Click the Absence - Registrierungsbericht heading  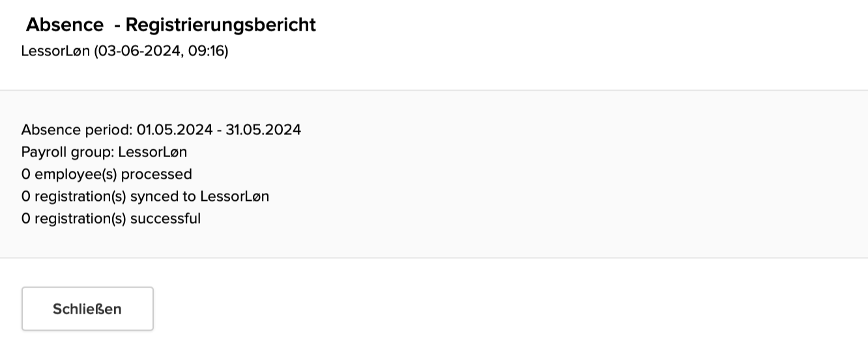pyautogui.click(x=171, y=25)
